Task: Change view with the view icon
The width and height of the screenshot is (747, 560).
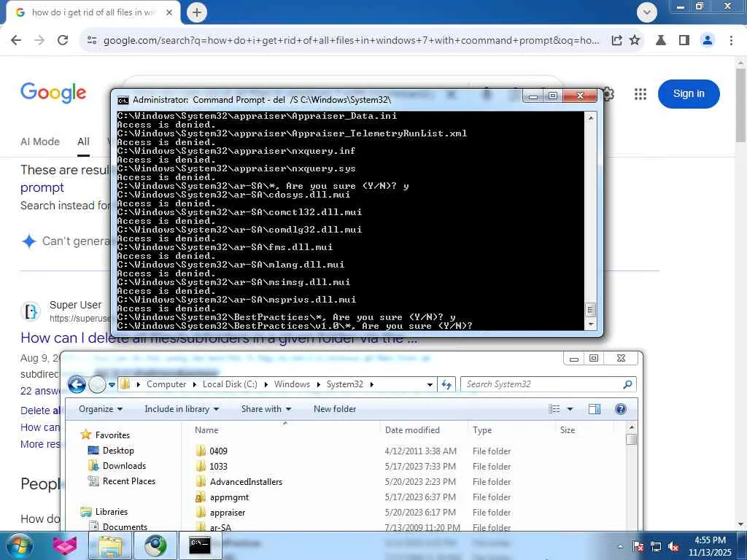Action: (554, 409)
